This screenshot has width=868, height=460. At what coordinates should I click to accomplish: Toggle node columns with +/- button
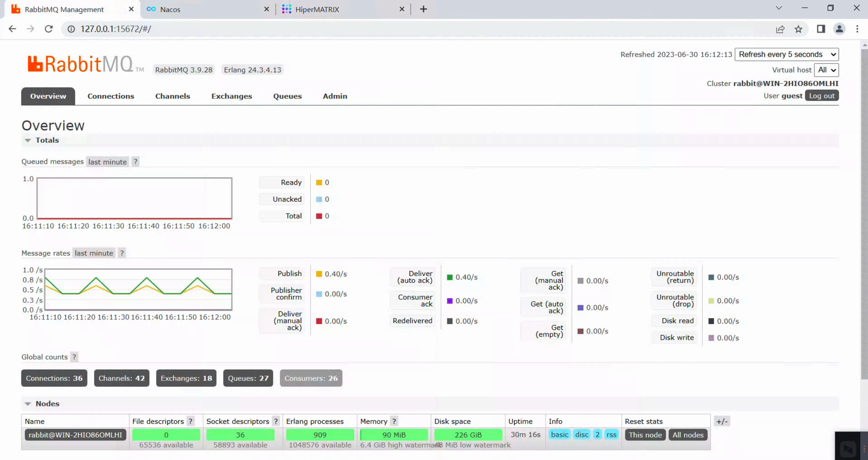click(x=722, y=421)
